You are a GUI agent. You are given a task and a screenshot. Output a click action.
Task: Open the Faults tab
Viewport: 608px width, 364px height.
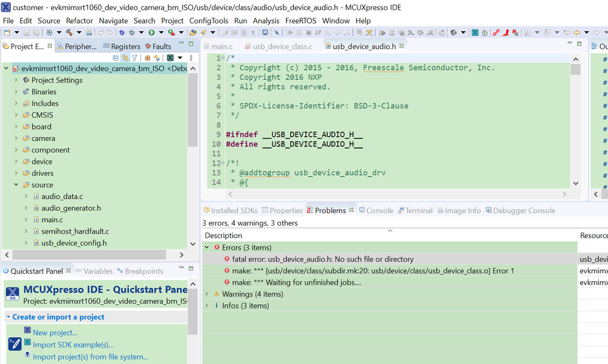(x=158, y=46)
